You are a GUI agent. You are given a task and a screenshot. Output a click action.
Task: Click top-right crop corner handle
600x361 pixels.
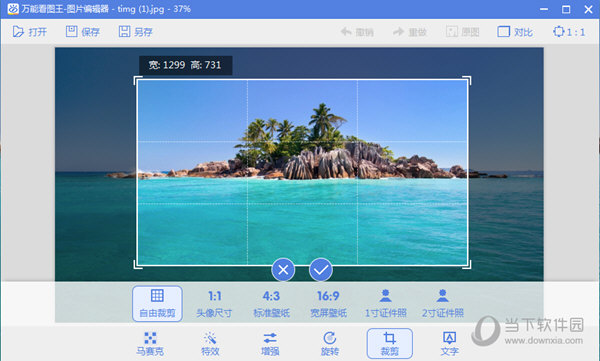coord(468,80)
